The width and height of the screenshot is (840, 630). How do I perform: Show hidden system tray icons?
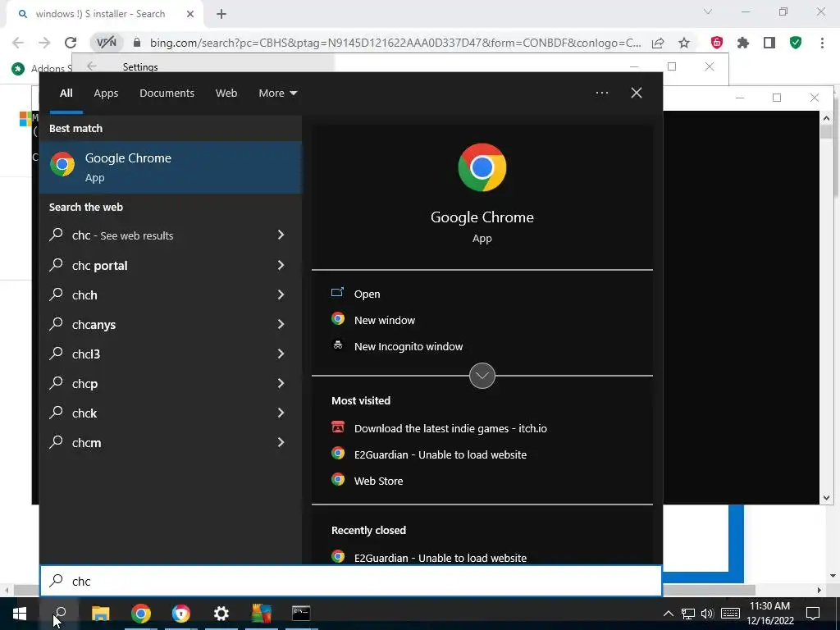click(x=668, y=614)
